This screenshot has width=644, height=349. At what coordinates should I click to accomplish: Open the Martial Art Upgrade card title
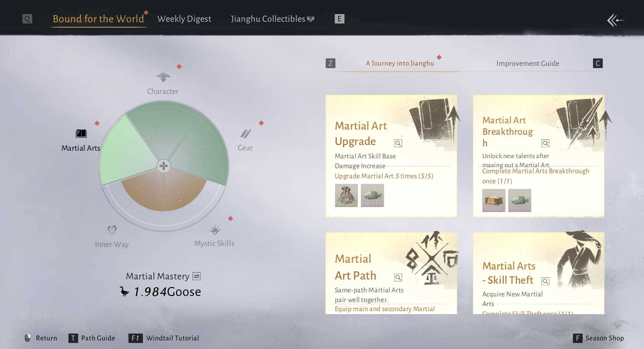361,134
